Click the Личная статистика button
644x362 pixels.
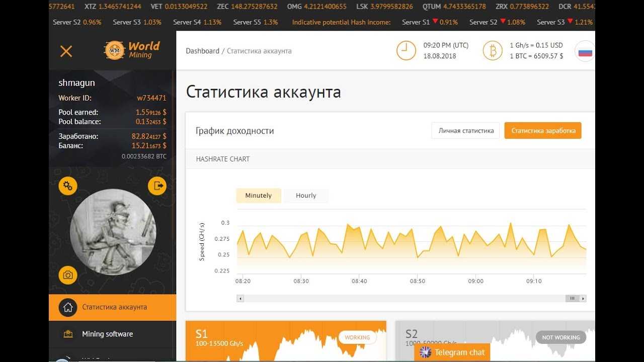click(x=466, y=131)
